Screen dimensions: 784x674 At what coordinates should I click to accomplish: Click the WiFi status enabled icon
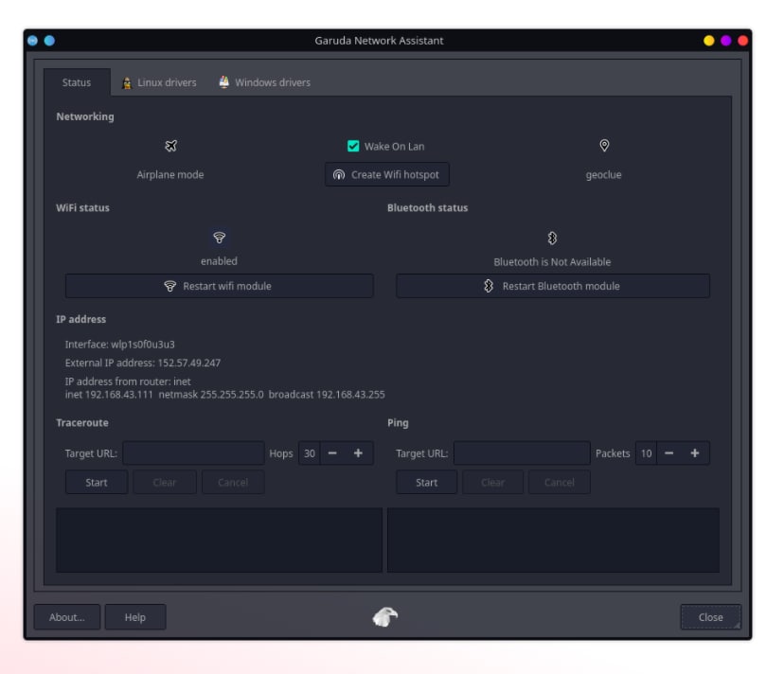pyautogui.click(x=219, y=238)
